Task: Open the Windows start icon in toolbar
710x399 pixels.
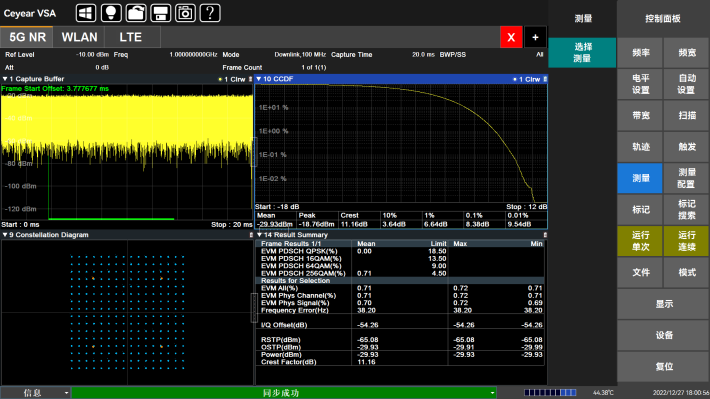Action: pos(86,13)
